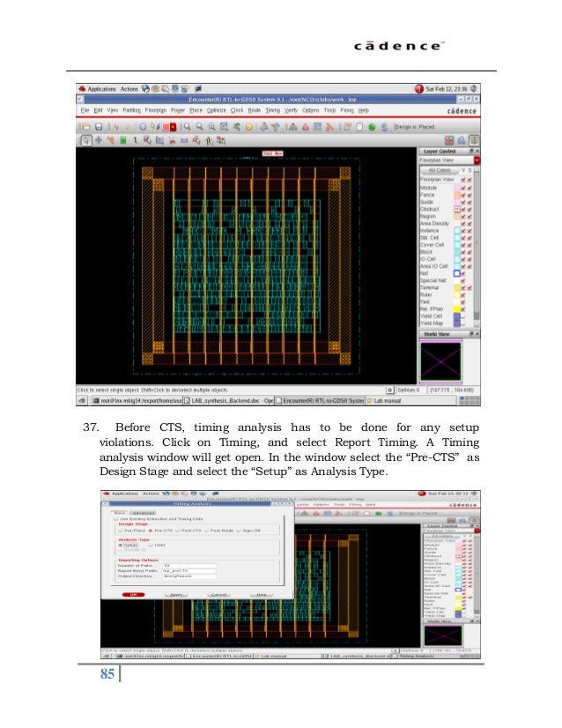Click the red warning triangle violation icon

[x=306, y=127]
